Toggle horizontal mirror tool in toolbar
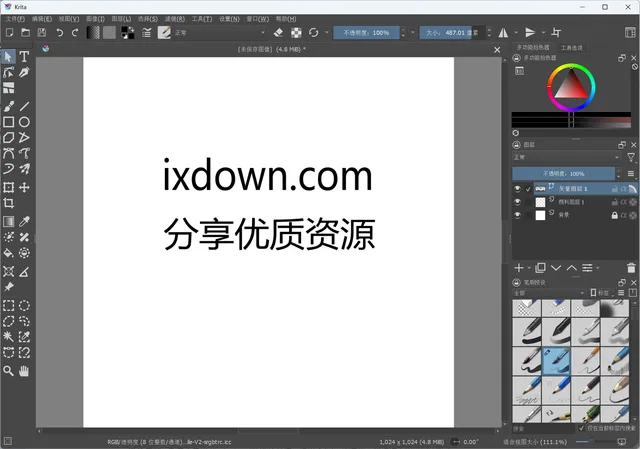This screenshot has height=449, width=640. click(x=503, y=33)
